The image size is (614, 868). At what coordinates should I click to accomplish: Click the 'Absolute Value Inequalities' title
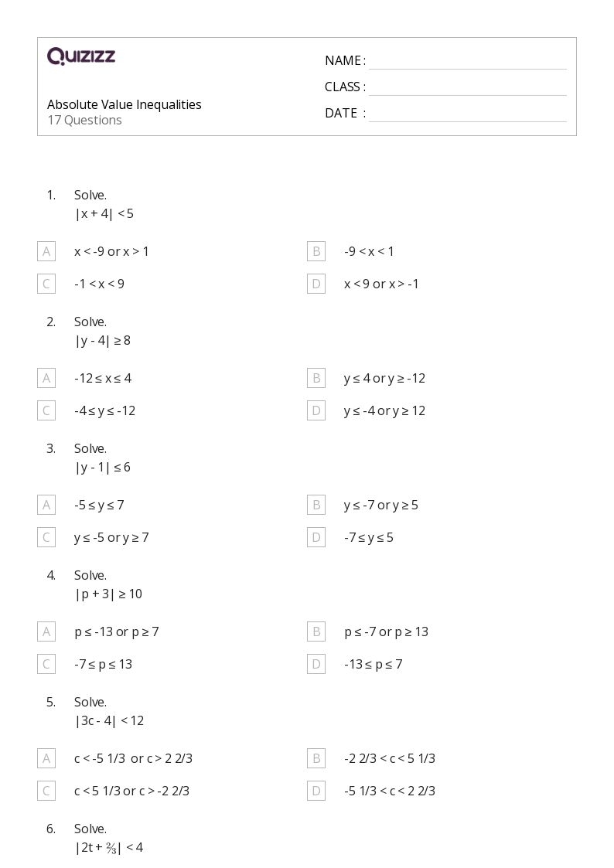pos(124,104)
